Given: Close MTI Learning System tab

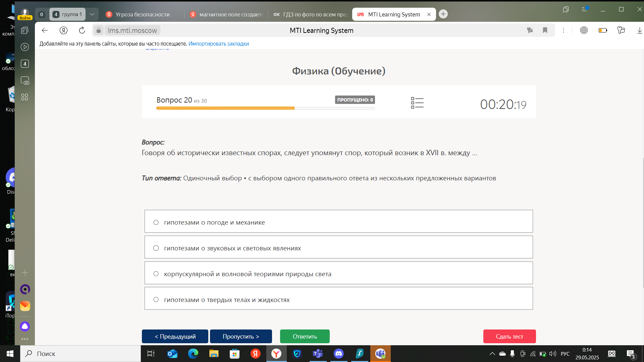Looking at the screenshot, I should [429, 14].
